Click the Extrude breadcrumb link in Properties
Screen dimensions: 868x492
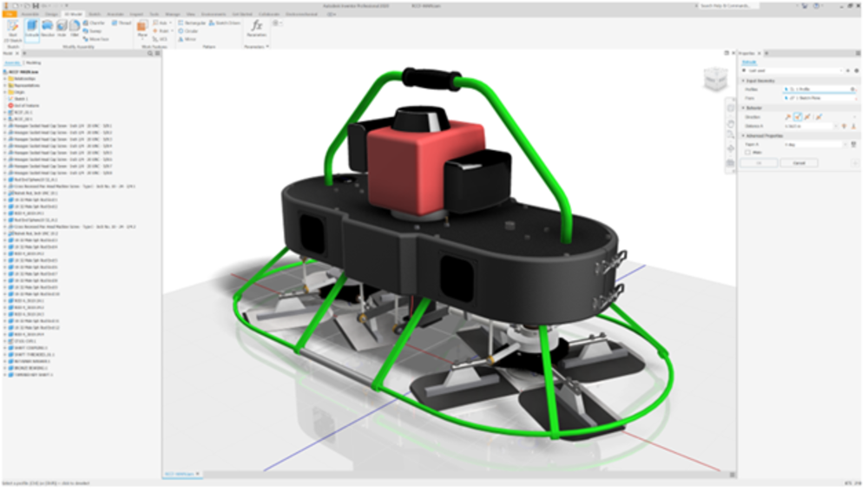749,62
